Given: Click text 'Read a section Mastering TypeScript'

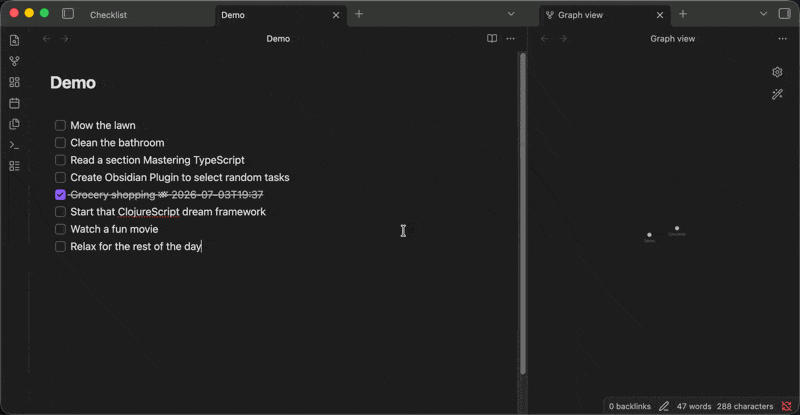Looking at the screenshot, I should click(x=158, y=160).
